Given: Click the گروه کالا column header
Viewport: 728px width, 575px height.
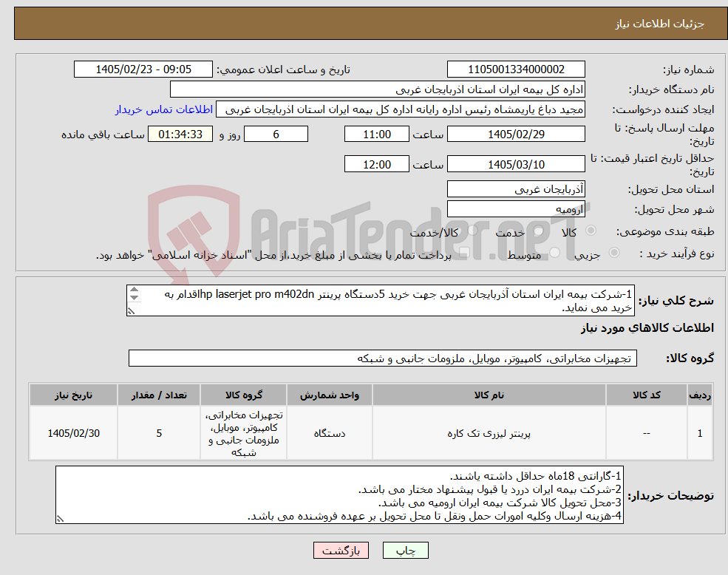Looking at the screenshot, I should click(244, 395).
